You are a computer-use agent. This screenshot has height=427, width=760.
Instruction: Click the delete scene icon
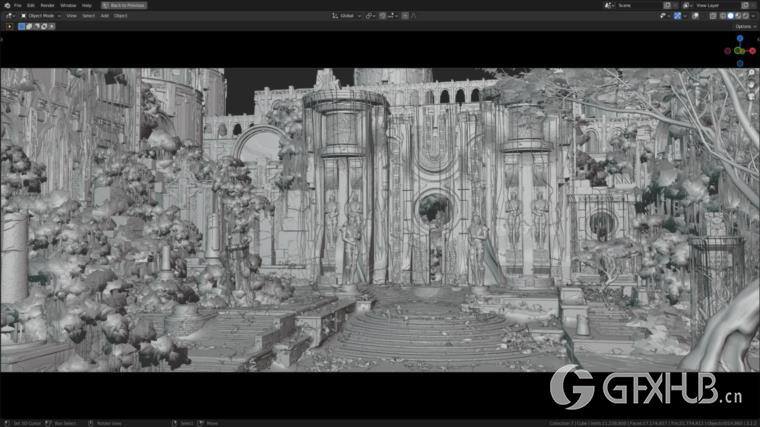point(677,5)
